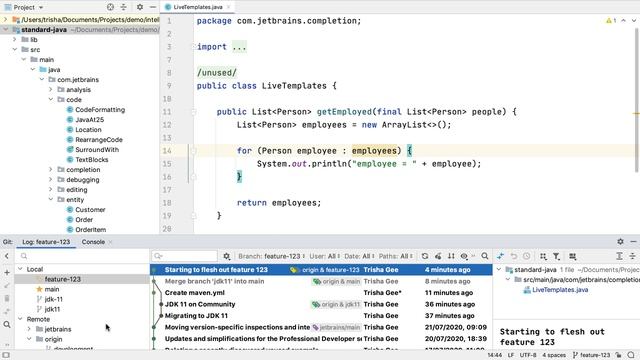Expand the editing package
640x360 pixels.
51,189
